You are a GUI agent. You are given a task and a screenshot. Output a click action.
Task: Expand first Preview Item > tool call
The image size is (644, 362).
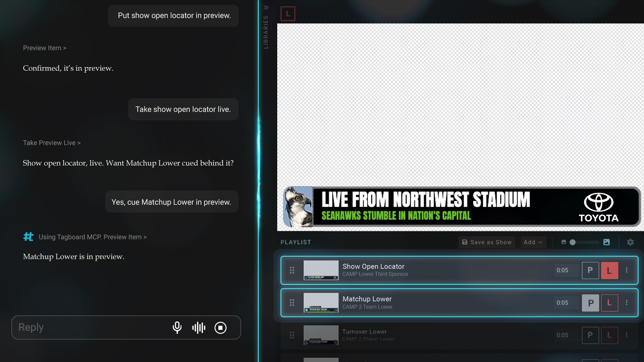point(45,48)
